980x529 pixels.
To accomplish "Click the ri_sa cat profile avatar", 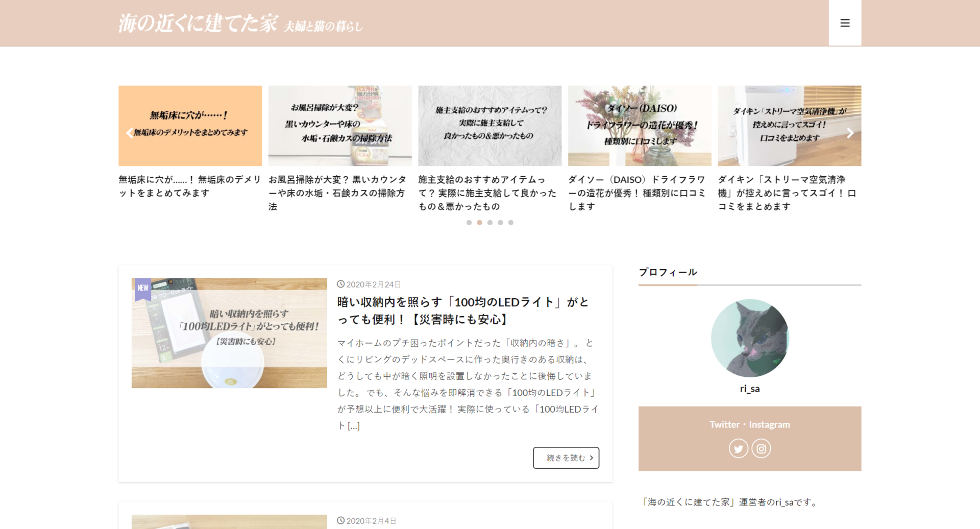I will [750, 338].
